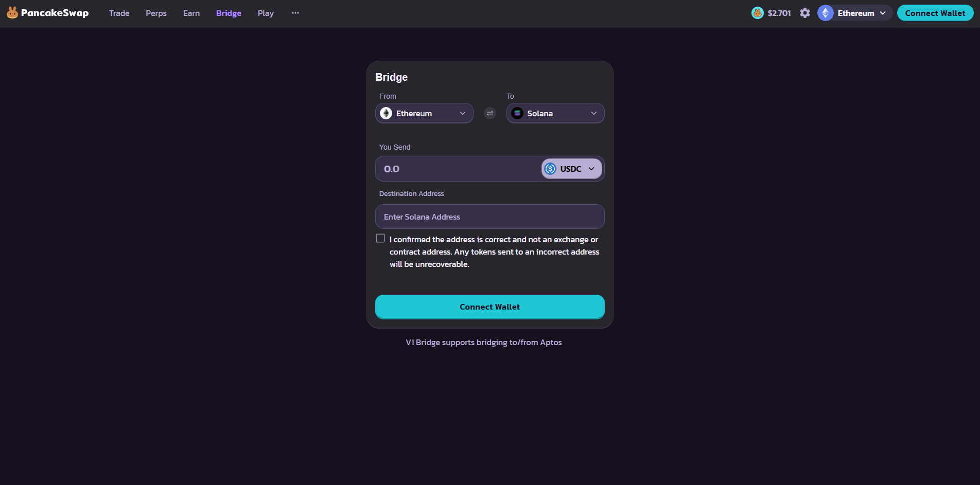This screenshot has width=980, height=485.
Task: Click the PancakeSwap bunny logo
Action: click(x=12, y=13)
